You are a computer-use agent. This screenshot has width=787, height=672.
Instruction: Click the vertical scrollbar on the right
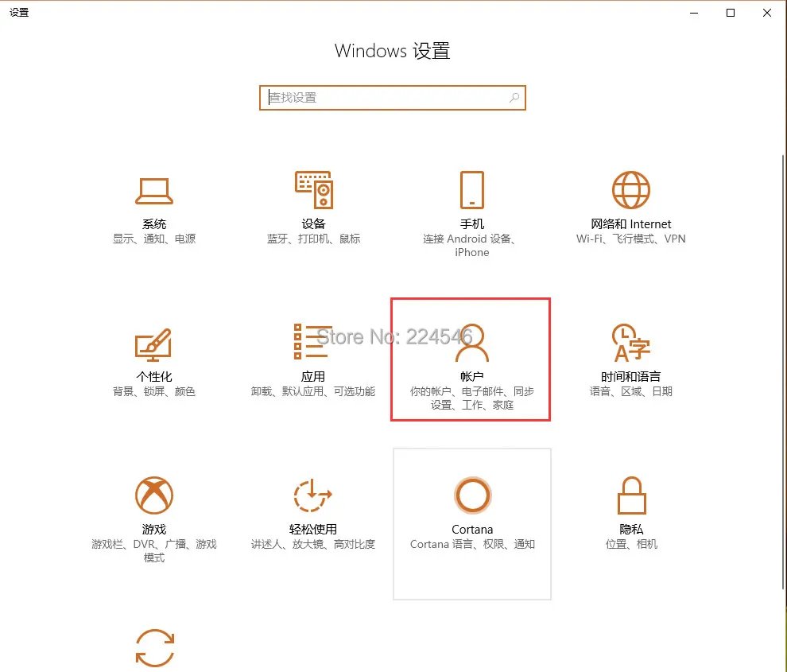784,371
